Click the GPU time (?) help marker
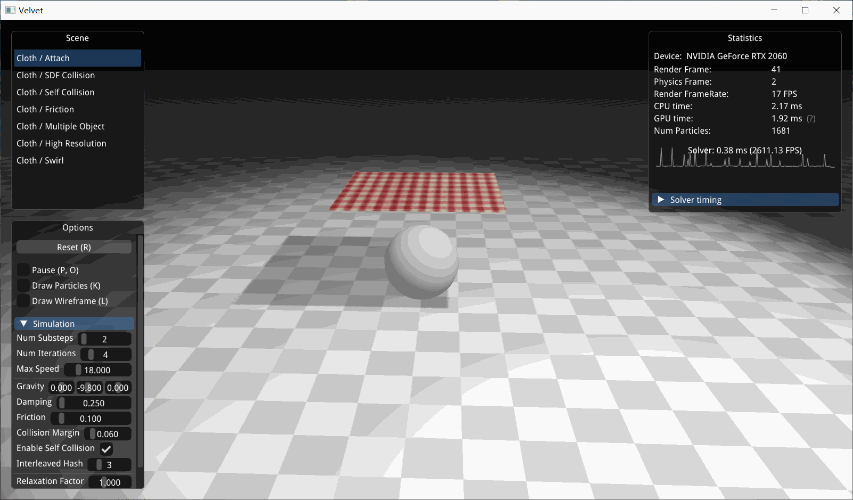This screenshot has width=853, height=500. tap(811, 119)
